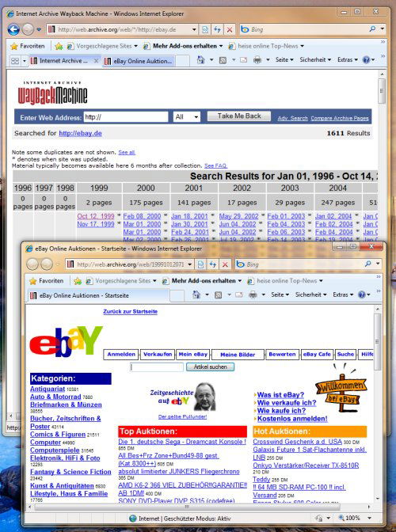Click the Bing search magnifier in eBay window

(x=367, y=264)
